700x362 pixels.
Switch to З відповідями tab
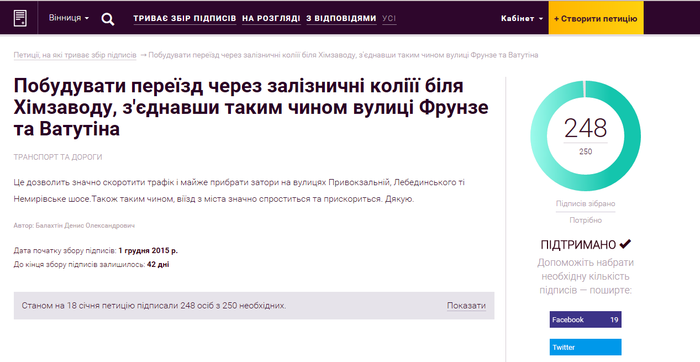pyautogui.click(x=341, y=19)
